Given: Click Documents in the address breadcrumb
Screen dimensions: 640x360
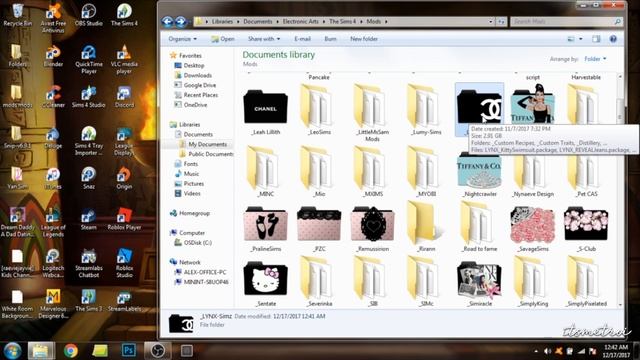Looking at the screenshot, I should pyautogui.click(x=258, y=21).
